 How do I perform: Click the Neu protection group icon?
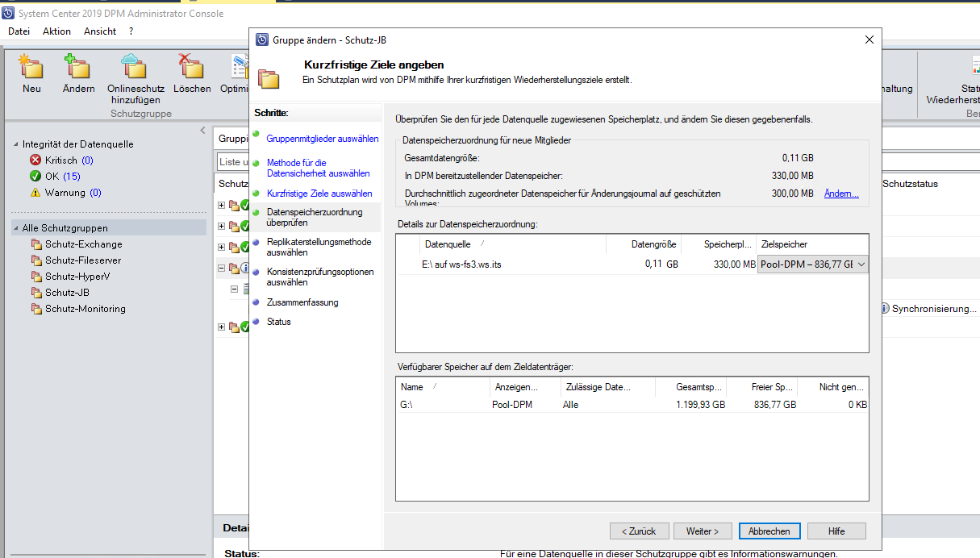click(31, 66)
